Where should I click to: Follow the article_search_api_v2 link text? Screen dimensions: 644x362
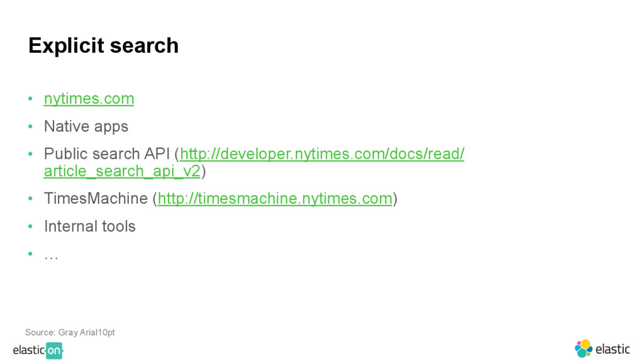click(122, 171)
